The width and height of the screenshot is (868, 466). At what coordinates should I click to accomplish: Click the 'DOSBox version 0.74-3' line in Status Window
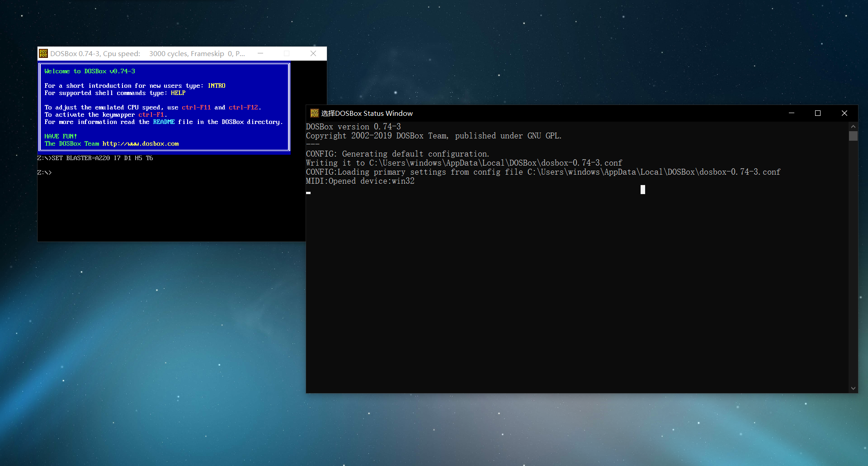click(x=354, y=127)
